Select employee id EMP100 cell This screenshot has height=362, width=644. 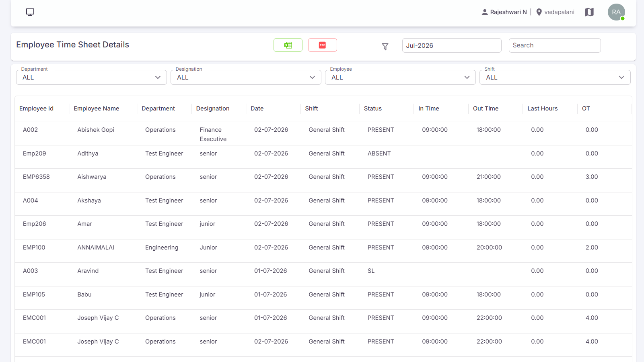coord(34,247)
